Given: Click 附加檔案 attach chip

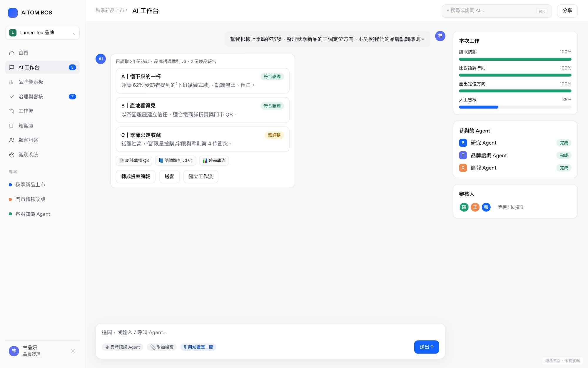Looking at the screenshot, I should tap(162, 347).
